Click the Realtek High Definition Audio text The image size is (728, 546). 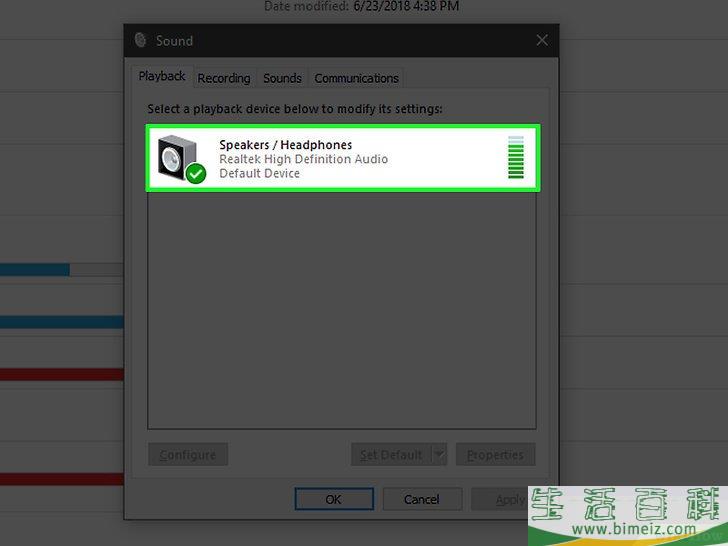303,159
